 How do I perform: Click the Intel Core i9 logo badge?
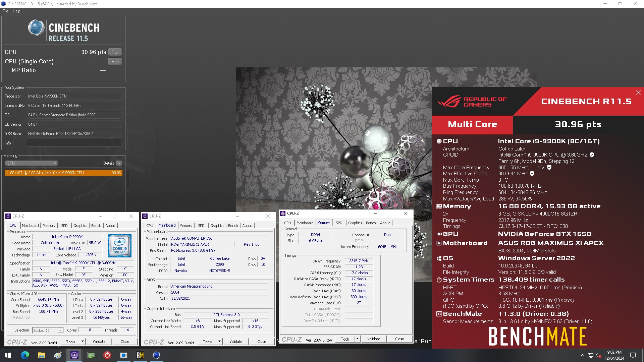120,246
